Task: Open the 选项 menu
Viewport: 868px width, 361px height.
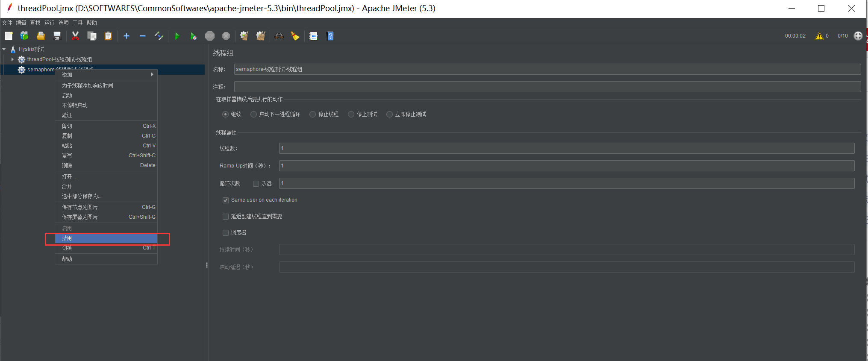Action: pyautogui.click(x=63, y=23)
